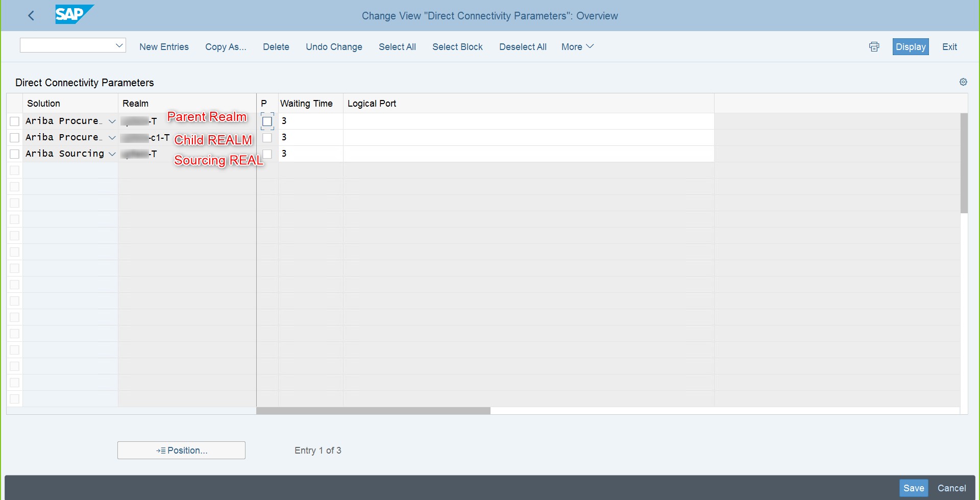
Task: Click the print icon in the toolbar
Action: point(874,46)
